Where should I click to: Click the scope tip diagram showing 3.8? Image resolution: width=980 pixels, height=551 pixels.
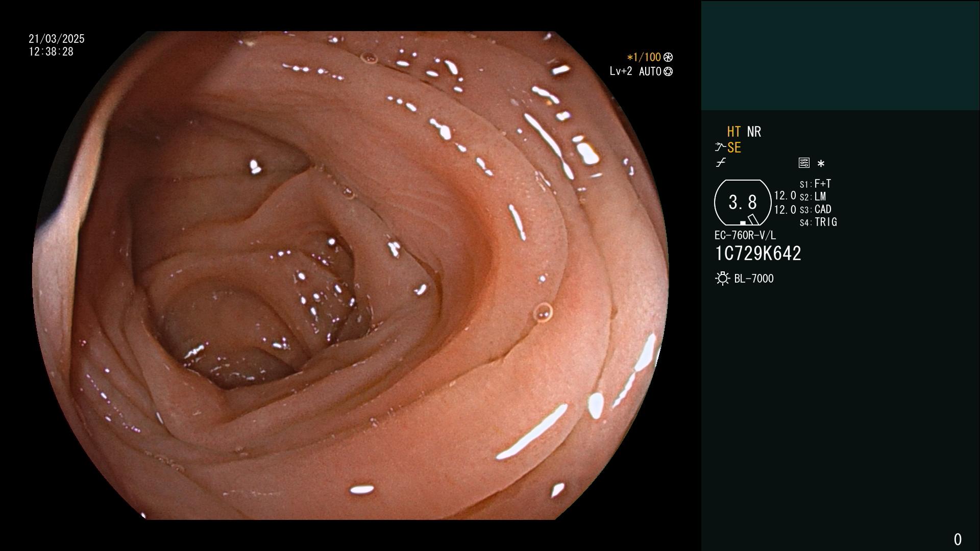click(x=743, y=203)
